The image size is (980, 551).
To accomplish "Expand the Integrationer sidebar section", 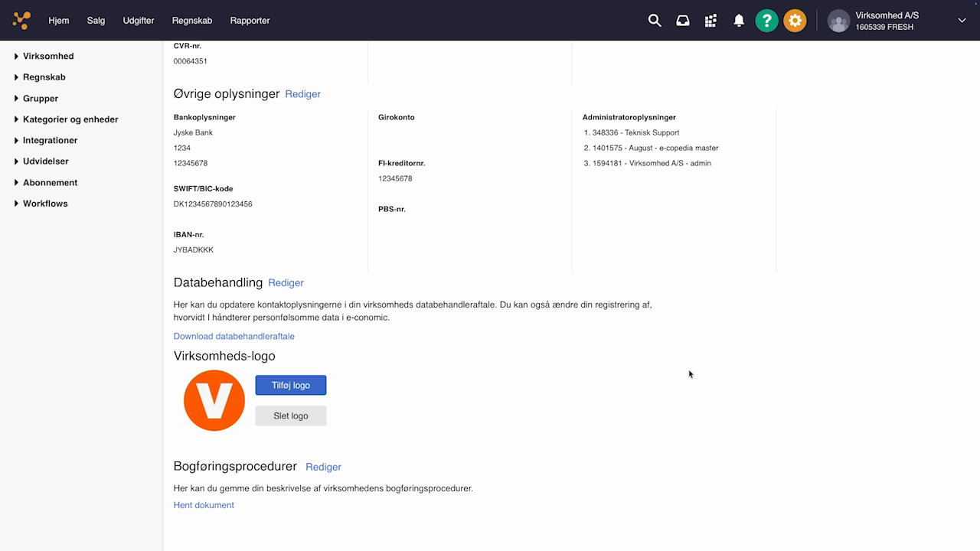I will [46, 141].
